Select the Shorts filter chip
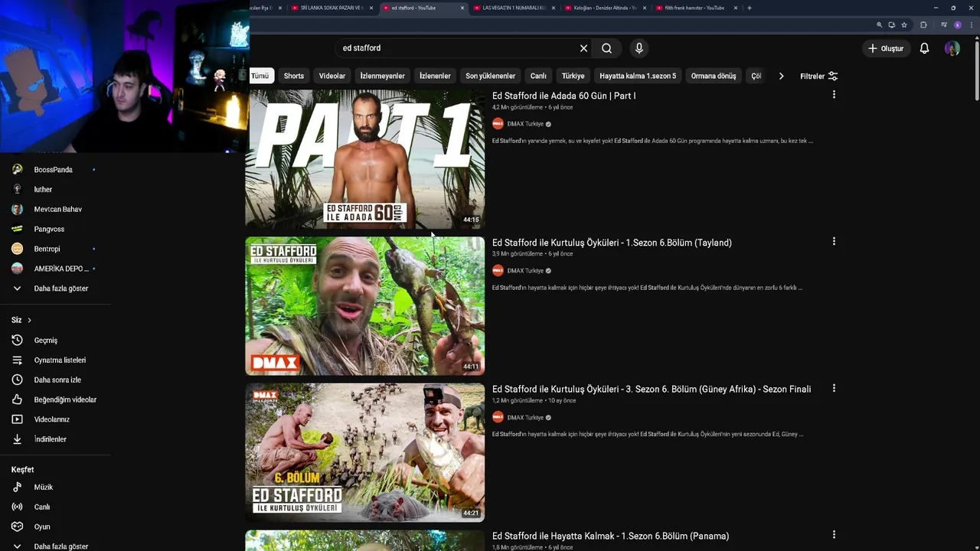The image size is (980, 551). pos(294,76)
